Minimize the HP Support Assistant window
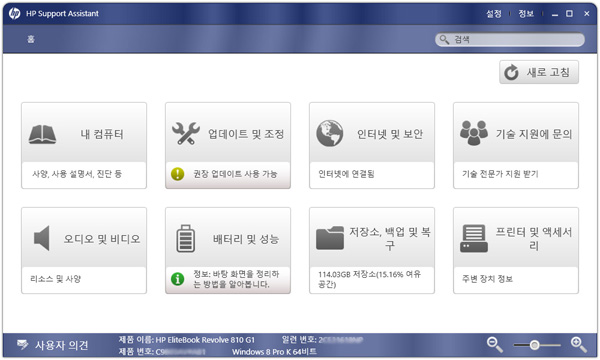This screenshot has height=360, width=600. click(x=555, y=14)
